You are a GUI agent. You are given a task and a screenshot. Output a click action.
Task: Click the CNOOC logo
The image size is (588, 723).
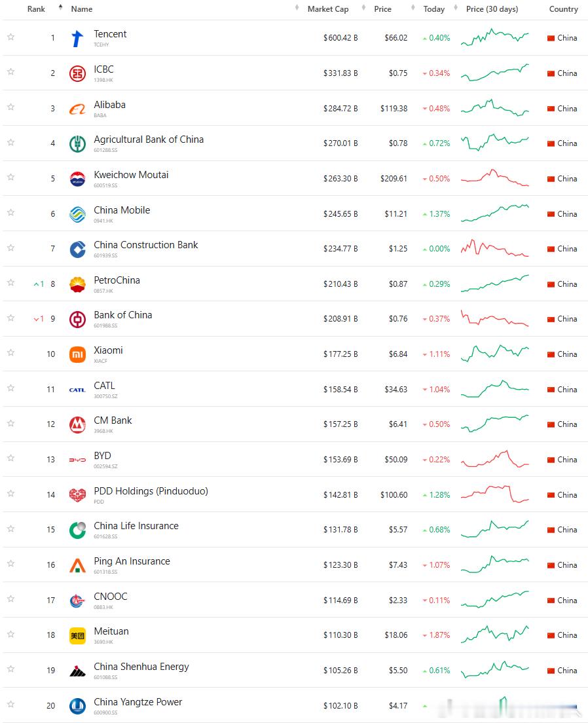point(77,601)
